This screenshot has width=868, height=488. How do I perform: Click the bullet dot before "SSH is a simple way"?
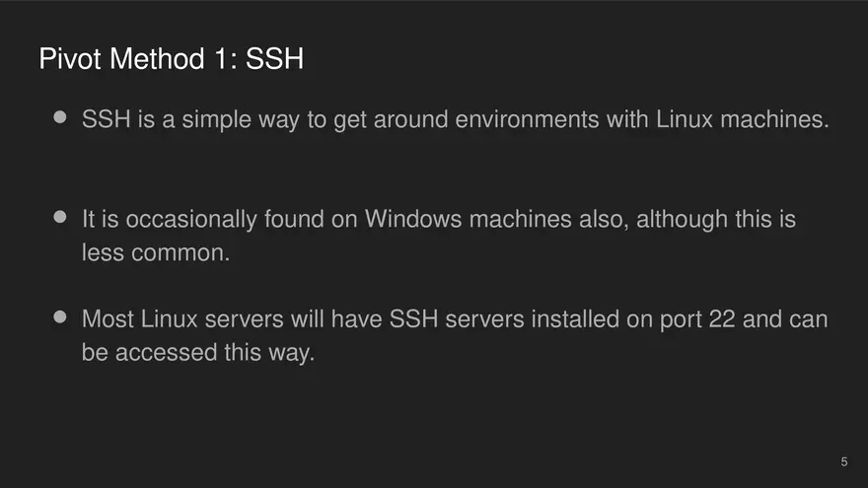coord(60,117)
